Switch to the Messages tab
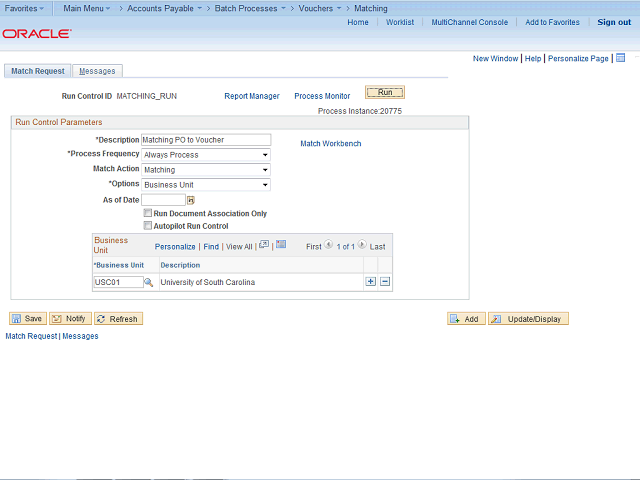The width and height of the screenshot is (640, 480). 97,71
